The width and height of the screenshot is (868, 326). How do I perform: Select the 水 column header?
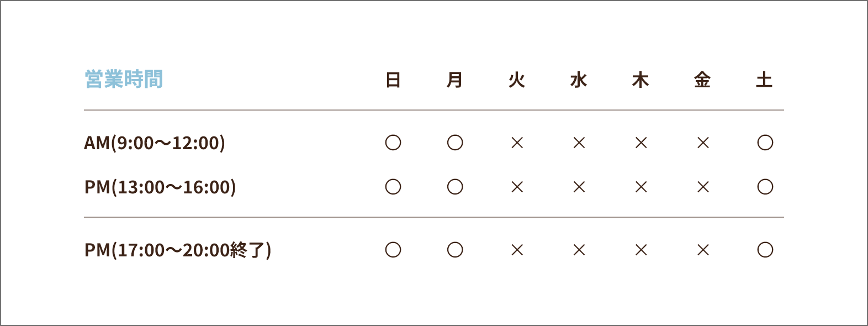579,80
